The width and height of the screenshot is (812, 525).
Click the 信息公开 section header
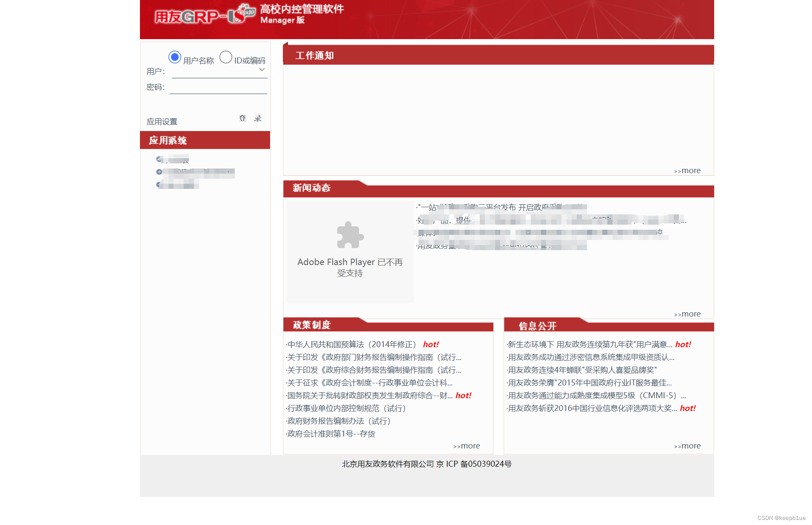coord(609,325)
